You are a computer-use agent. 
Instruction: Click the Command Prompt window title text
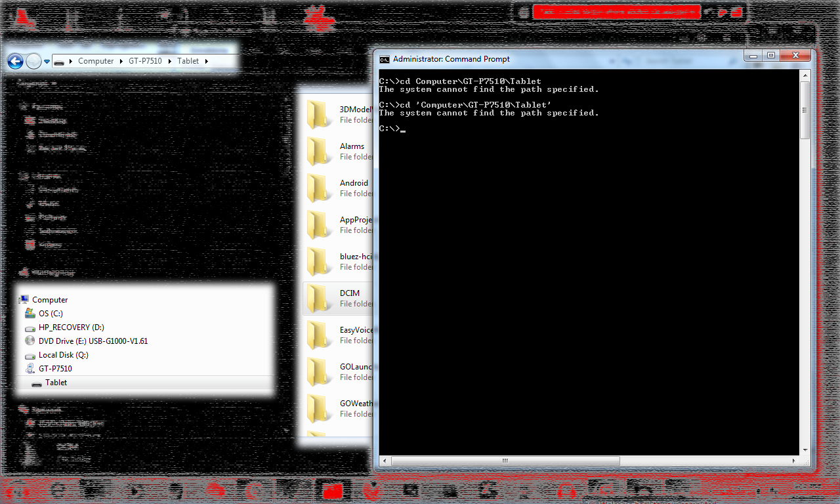point(451,59)
